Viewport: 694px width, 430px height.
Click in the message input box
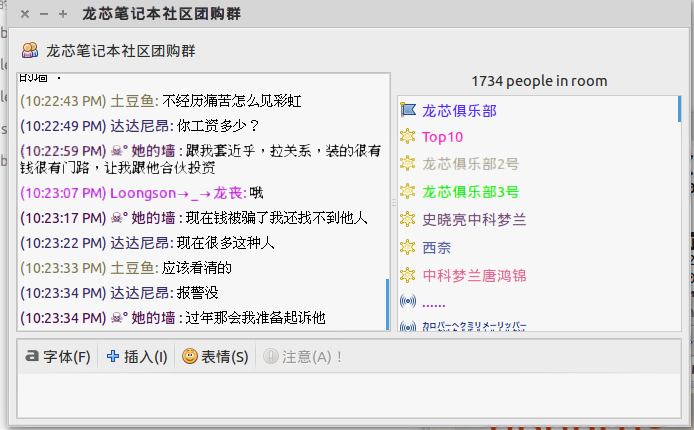(349, 395)
